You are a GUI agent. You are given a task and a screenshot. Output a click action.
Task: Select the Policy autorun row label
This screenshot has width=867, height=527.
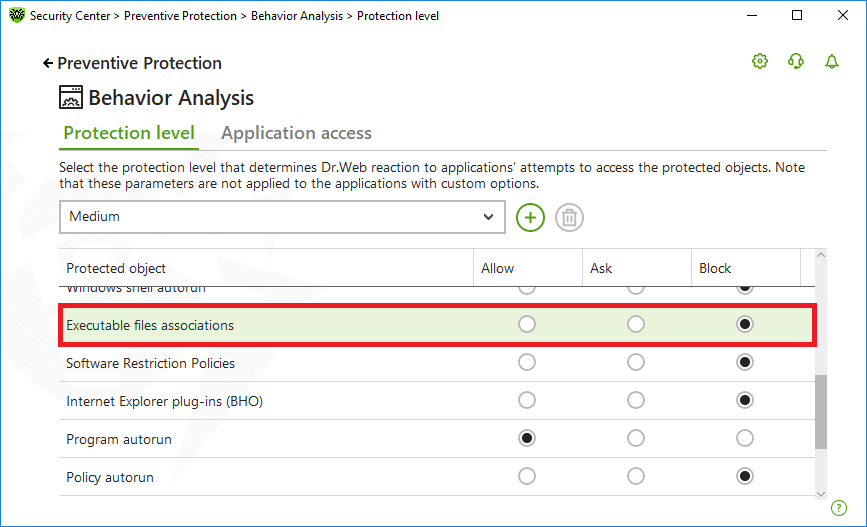[x=109, y=477]
